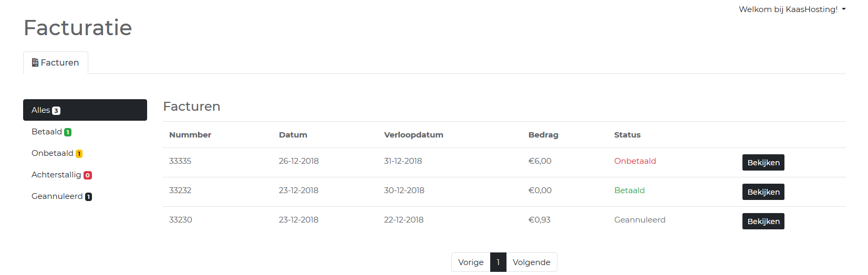
Task: Click the Geannuleerd count badge
Action: click(89, 197)
